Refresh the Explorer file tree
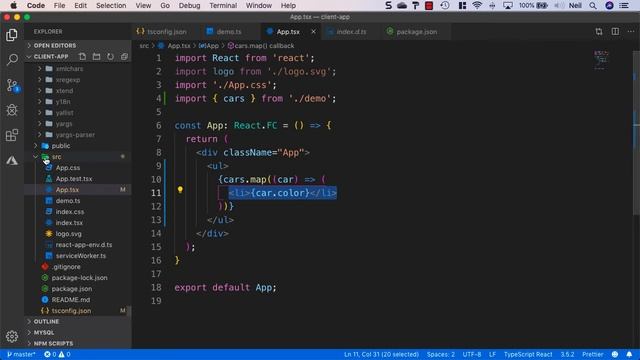 tap(110, 56)
